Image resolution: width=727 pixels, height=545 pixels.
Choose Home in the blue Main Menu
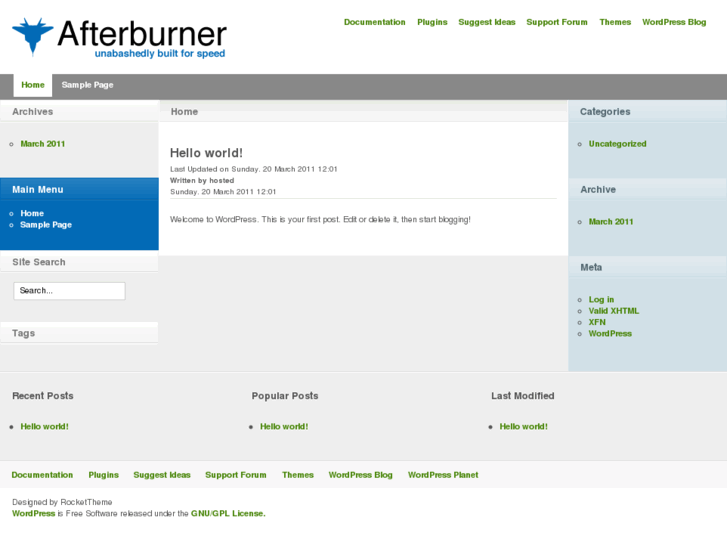pyautogui.click(x=32, y=213)
